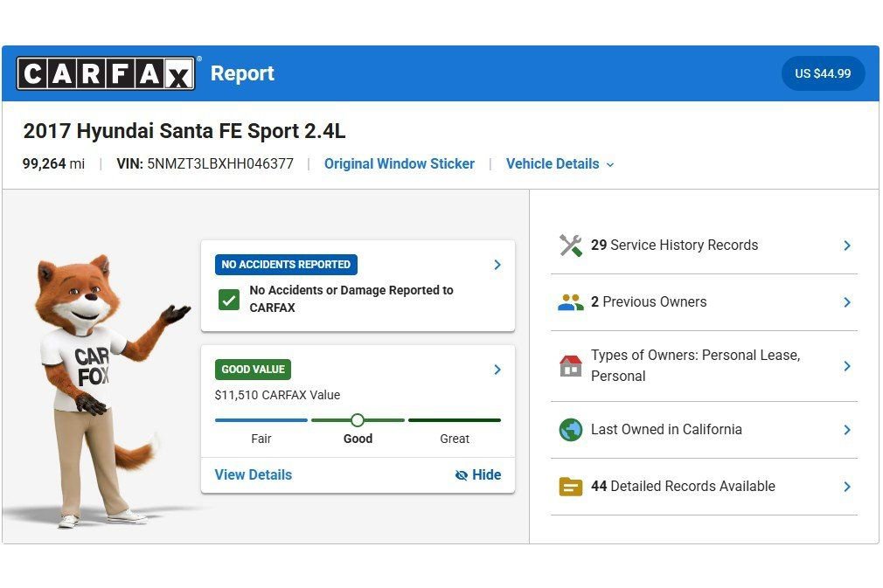Viewport: 883px width, 588px height.
Task: Click the CARFAX logo
Action: point(106,73)
